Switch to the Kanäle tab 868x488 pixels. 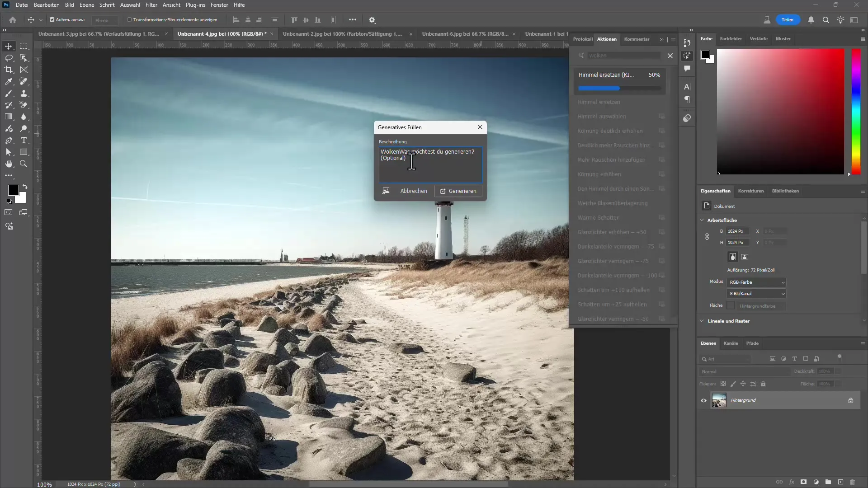point(731,343)
